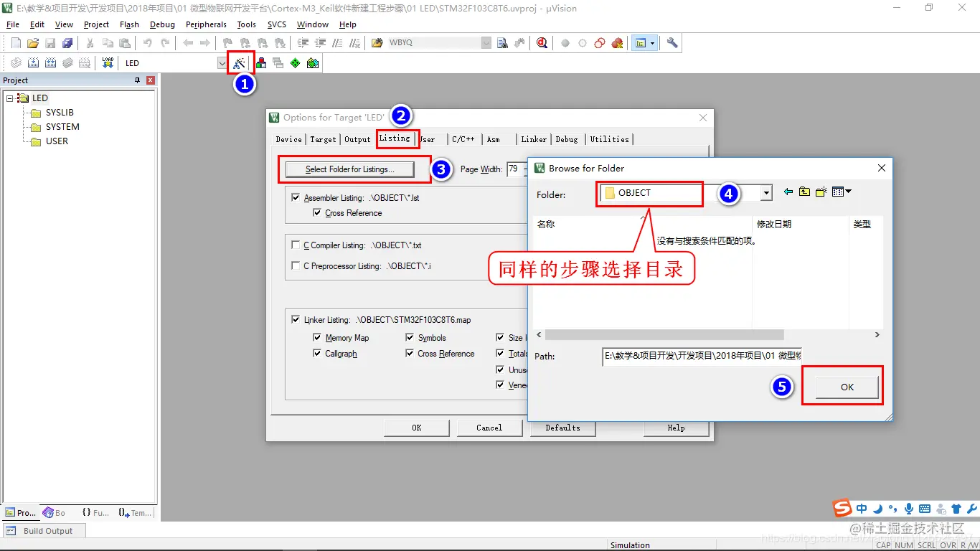
Task: Open the Flash menu
Action: coord(129,24)
